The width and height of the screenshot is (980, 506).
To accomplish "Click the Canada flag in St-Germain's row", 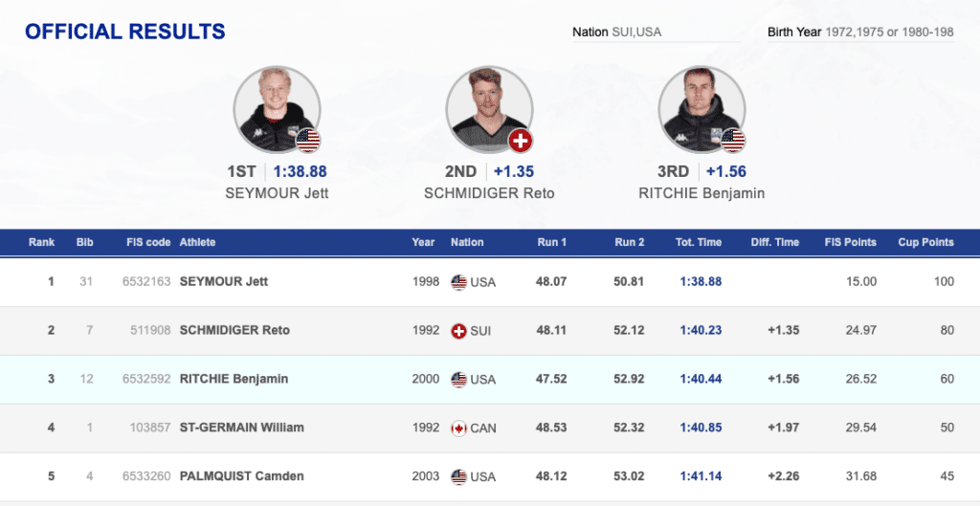I will tap(458, 428).
